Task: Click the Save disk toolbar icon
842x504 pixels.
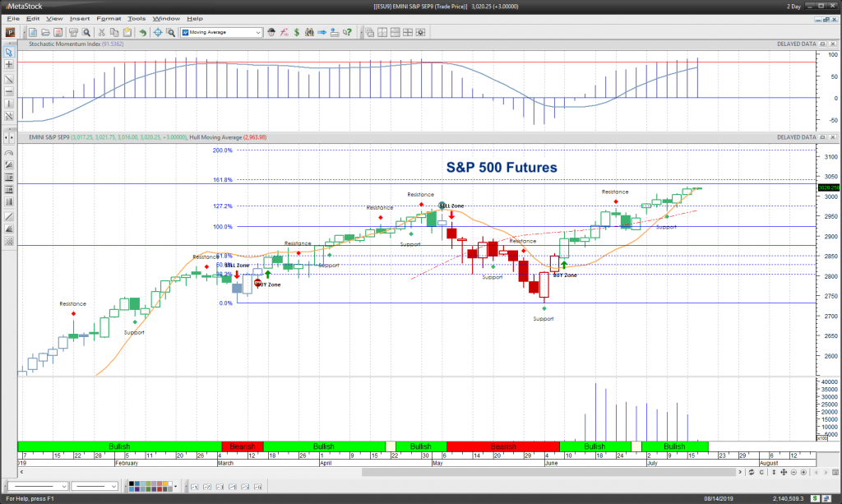Action: pos(58,32)
